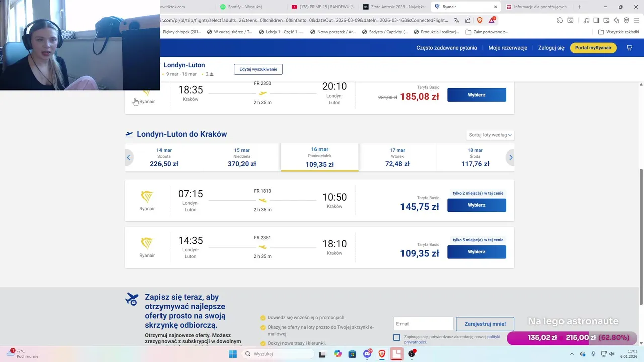Switch to Spotify – Wyszukaj tab
Viewport: 644px width, 362px height.
pyautogui.click(x=251, y=7)
